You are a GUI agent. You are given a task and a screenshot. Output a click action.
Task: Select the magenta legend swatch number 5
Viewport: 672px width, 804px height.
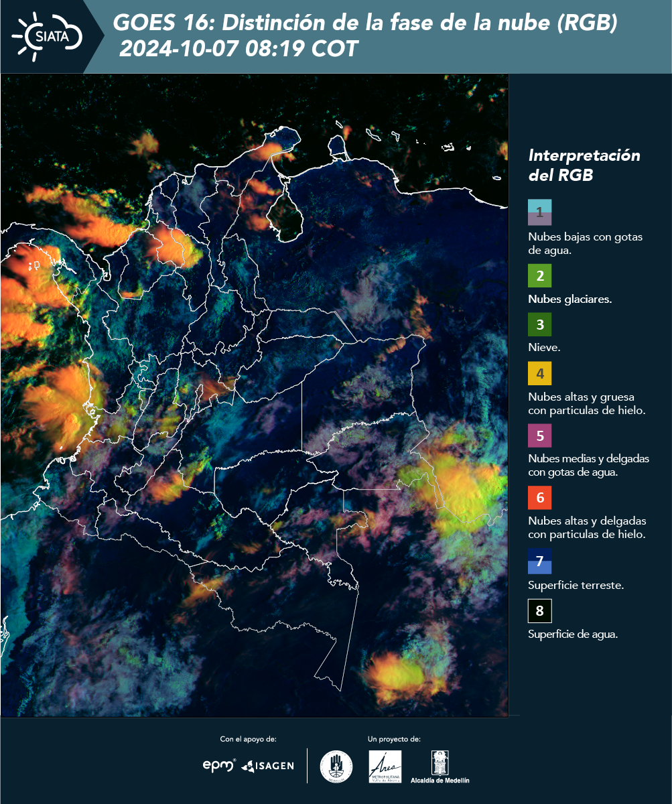(x=539, y=435)
